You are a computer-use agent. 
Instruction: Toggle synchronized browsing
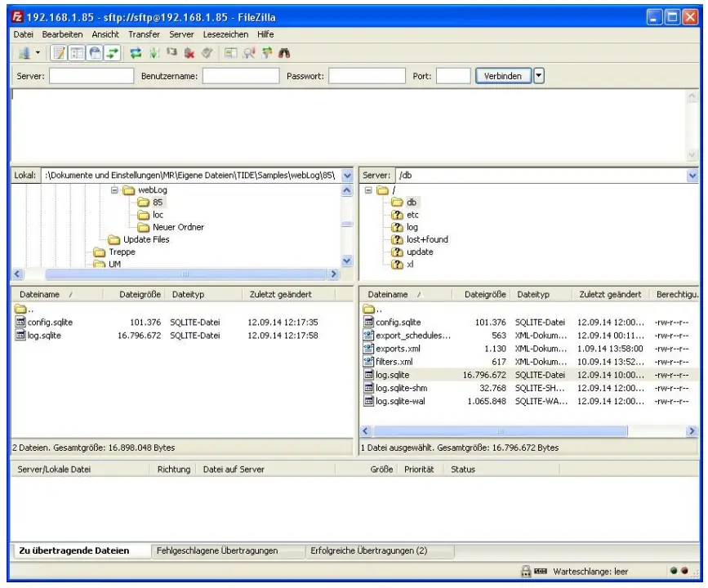coord(265,54)
